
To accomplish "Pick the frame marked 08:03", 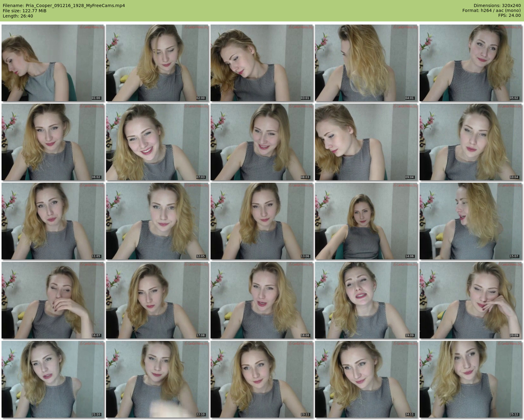I will coord(262,142).
